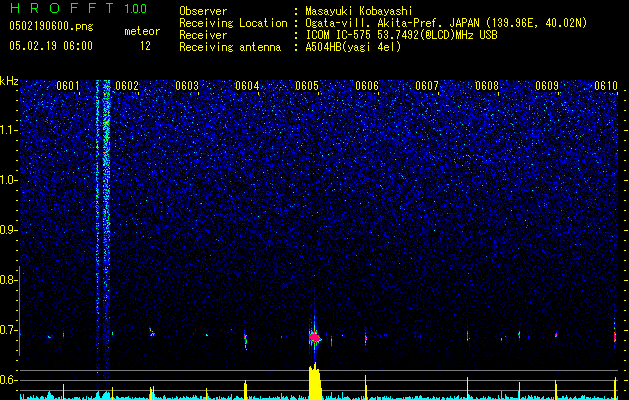
Task: Click the 0.8 kHz axis label
Action: (x=8, y=280)
